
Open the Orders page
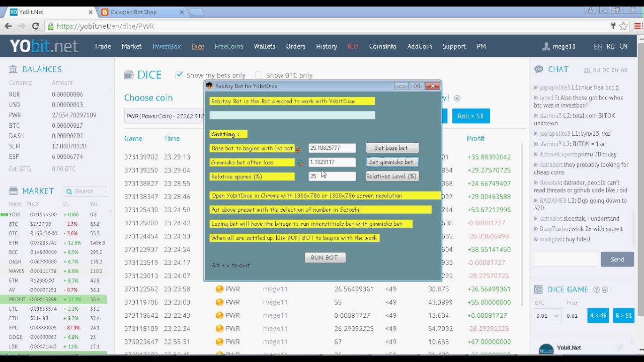coord(296,46)
